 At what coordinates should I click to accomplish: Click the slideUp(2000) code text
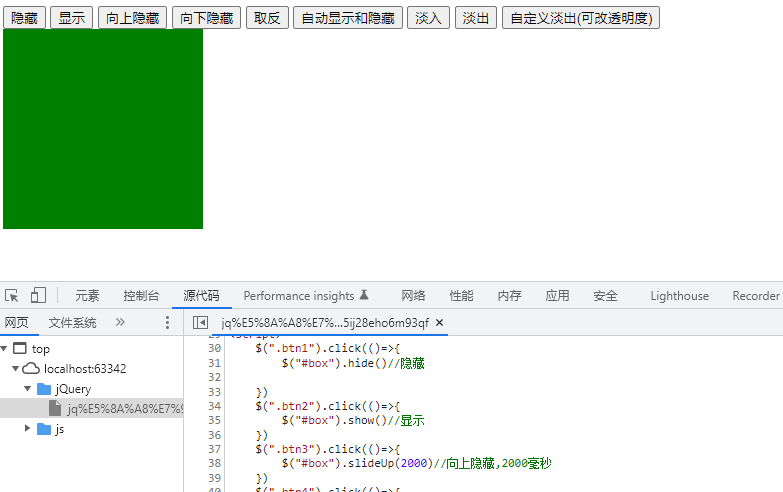point(391,463)
